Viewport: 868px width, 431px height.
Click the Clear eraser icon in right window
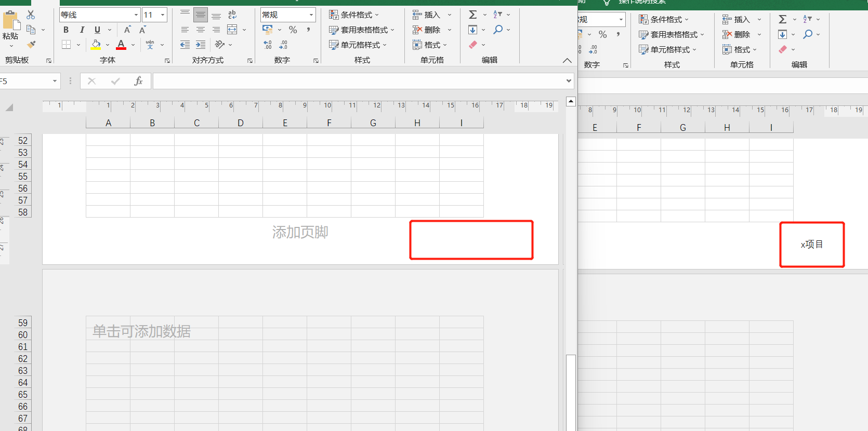pyautogui.click(x=782, y=49)
